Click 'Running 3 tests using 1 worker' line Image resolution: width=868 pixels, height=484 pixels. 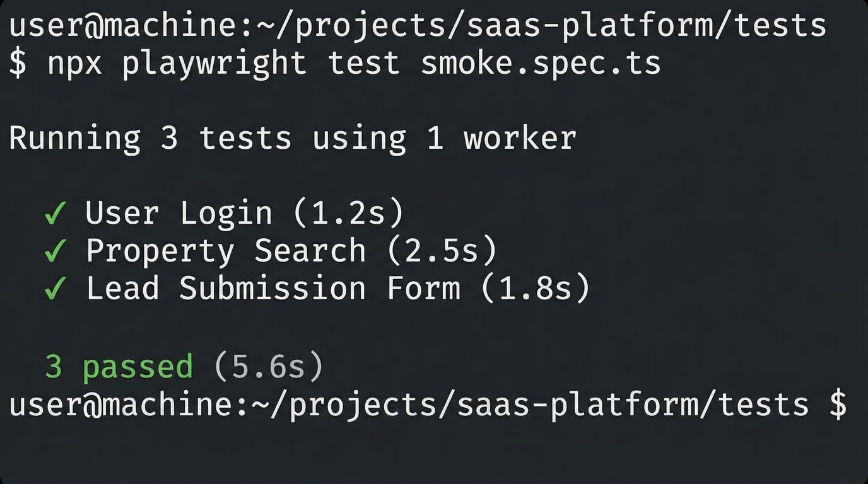pos(292,138)
